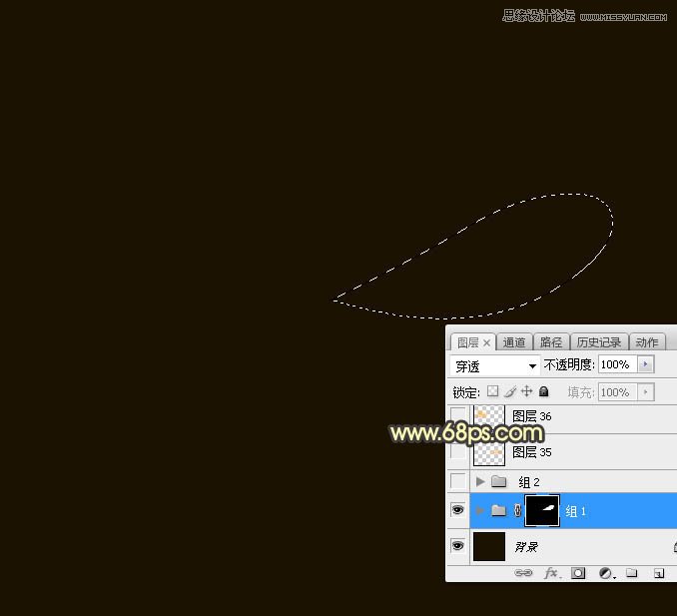Create a new group folder icon
This screenshot has height=616, width=677.
pyautogui.click(x=632, y=573)
